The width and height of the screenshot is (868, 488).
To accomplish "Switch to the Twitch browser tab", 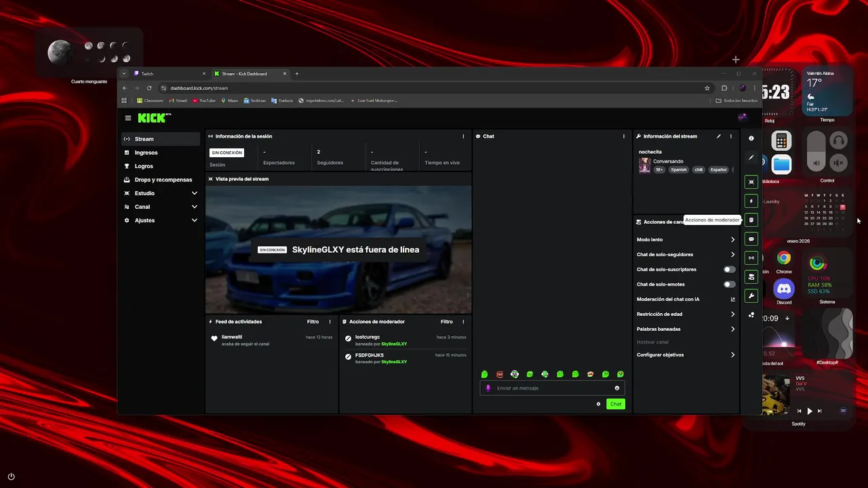I will pyautogui.click(x=170, y=74).
